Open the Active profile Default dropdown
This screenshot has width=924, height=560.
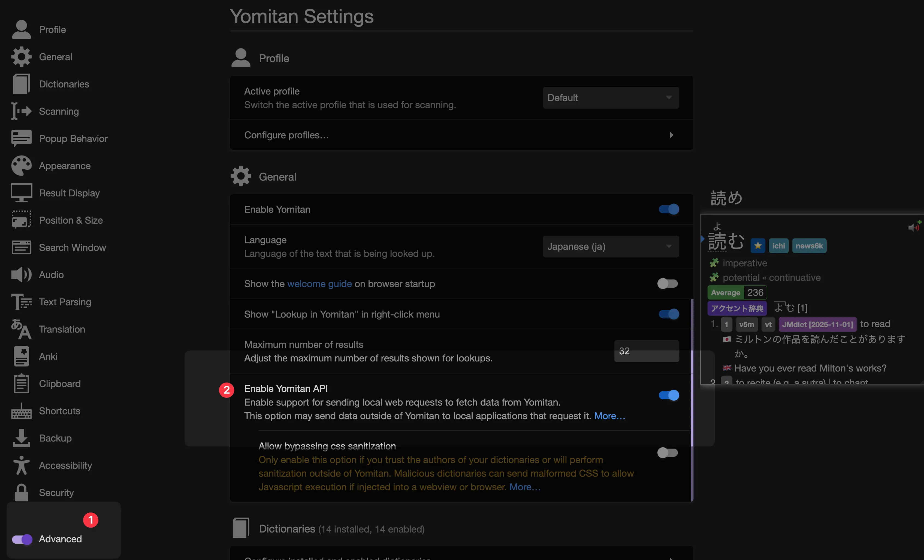point(611,98)
